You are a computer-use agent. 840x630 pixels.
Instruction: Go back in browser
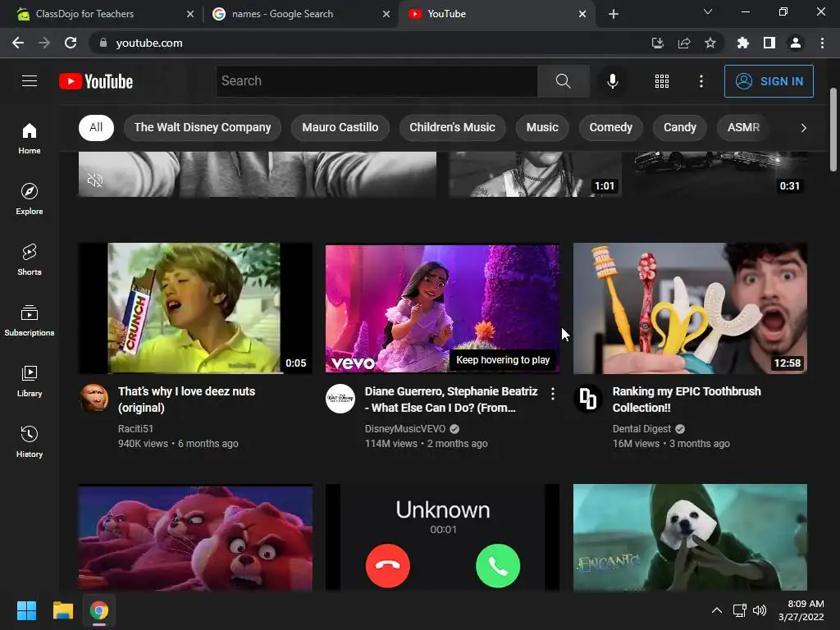click(x=18, y=43)
